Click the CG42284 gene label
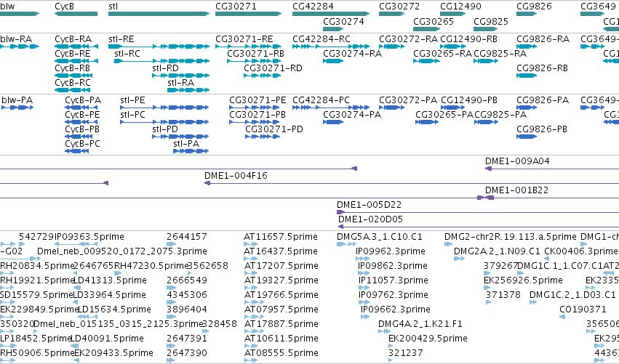Screen dimensions: 619x364 pyautogui.click(x=313, y=7)
